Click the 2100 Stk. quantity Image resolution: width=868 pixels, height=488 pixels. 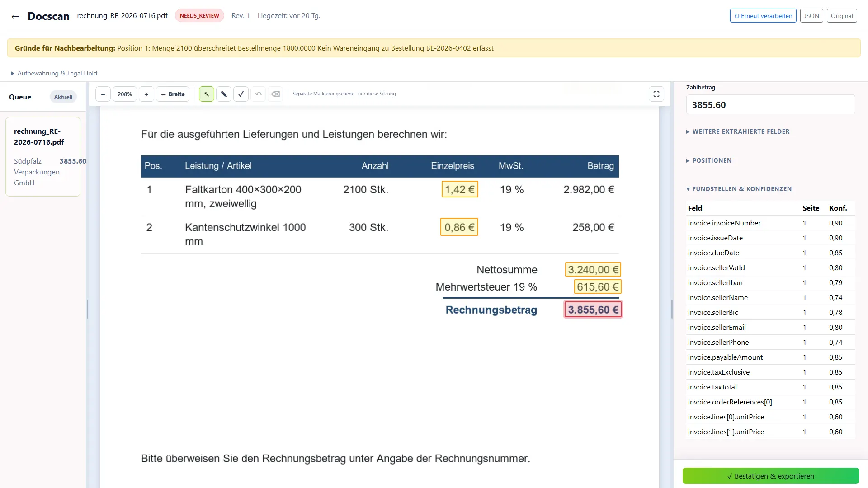tap(366, 189)
